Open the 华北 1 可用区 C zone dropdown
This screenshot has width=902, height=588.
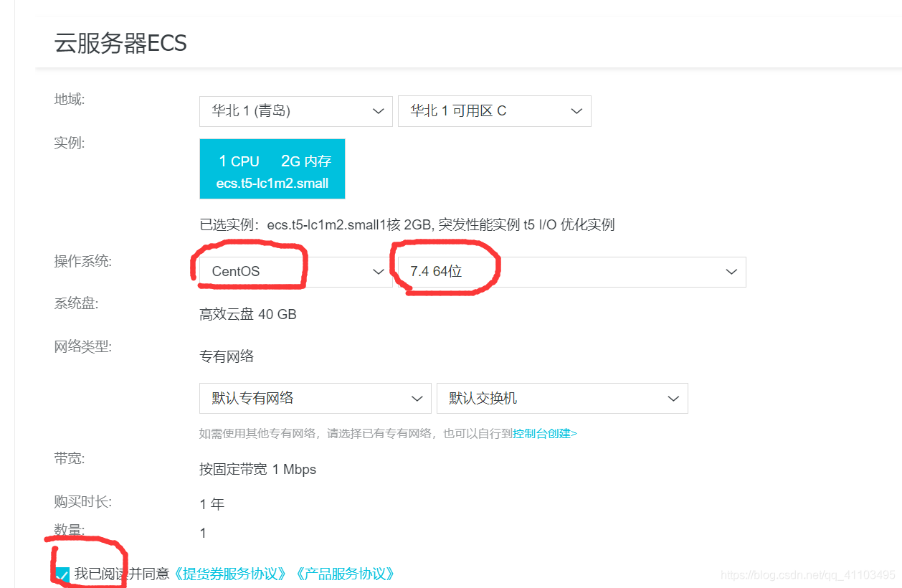(494, 111)
